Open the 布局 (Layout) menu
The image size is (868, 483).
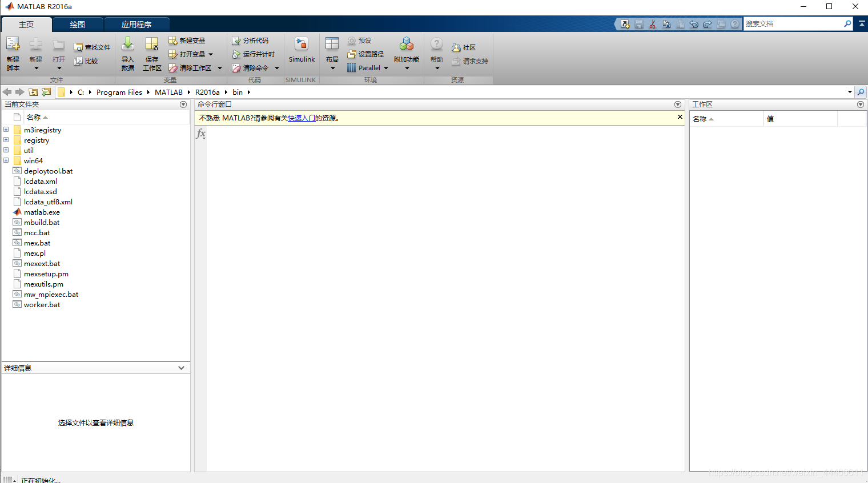coord(332,54)
